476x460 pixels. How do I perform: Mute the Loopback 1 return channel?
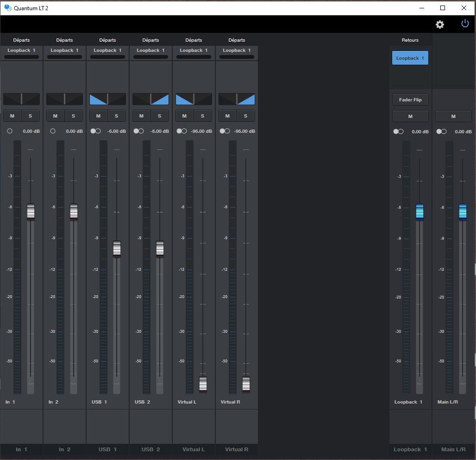[x=410, y=117]
